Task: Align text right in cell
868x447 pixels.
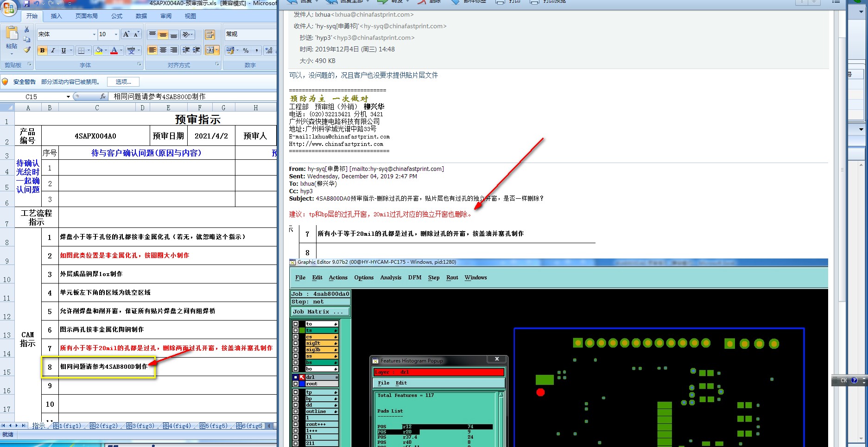Action: point(174,50)
